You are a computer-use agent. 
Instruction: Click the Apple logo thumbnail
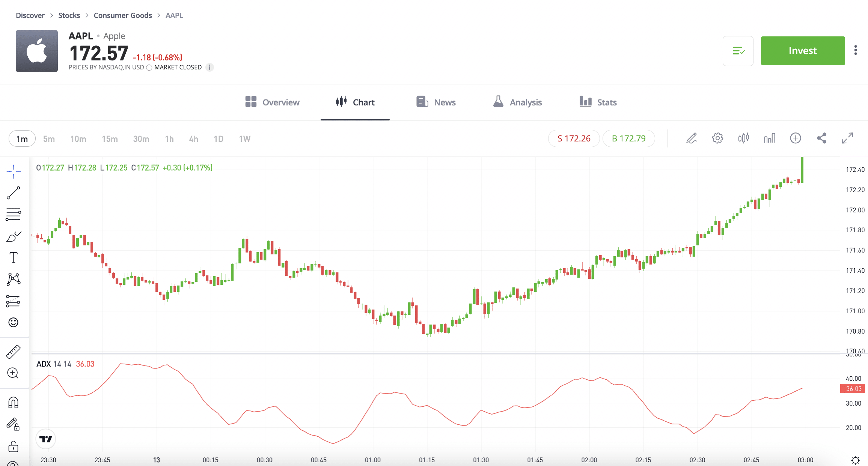[x=37, y=51]
